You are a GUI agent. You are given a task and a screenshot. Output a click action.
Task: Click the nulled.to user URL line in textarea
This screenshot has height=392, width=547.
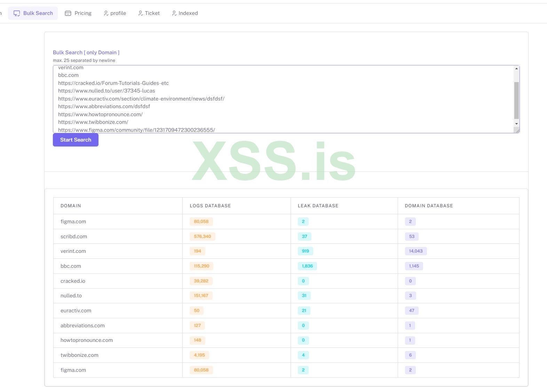106,91
